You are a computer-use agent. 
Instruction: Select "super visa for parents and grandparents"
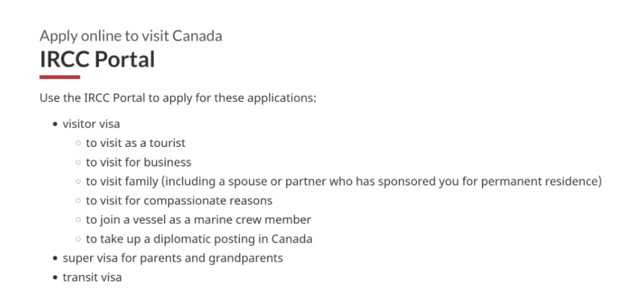tap(173, 258)
